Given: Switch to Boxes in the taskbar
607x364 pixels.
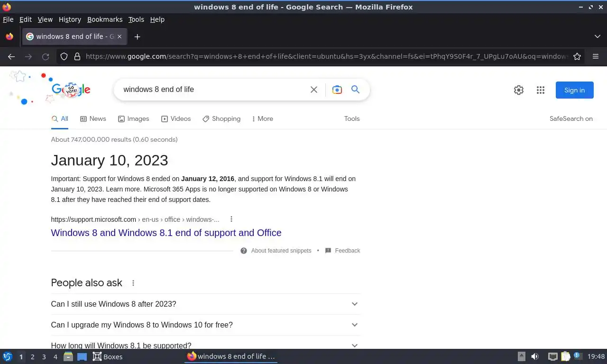Looking at the screenshot, I should 108,356.
